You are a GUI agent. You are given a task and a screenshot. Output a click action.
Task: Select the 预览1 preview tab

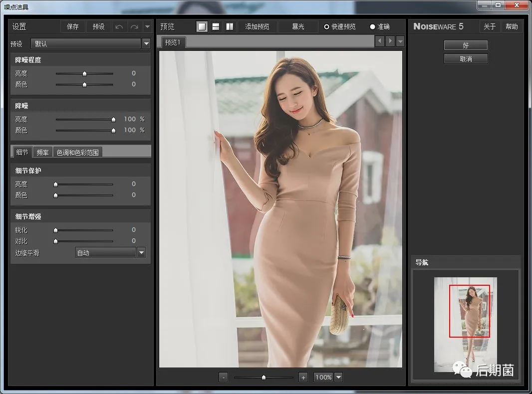pos(173,42)
